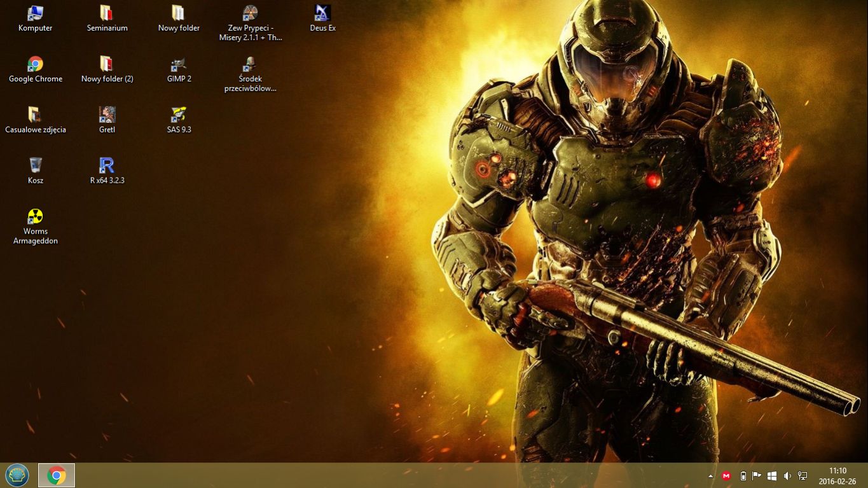
Task: Select the Gretl shortcut
Action: click(x=107, y=120)
